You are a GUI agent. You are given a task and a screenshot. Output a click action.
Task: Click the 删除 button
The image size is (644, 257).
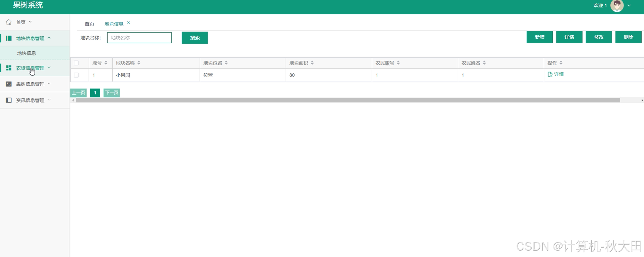[x=629, y=37]
